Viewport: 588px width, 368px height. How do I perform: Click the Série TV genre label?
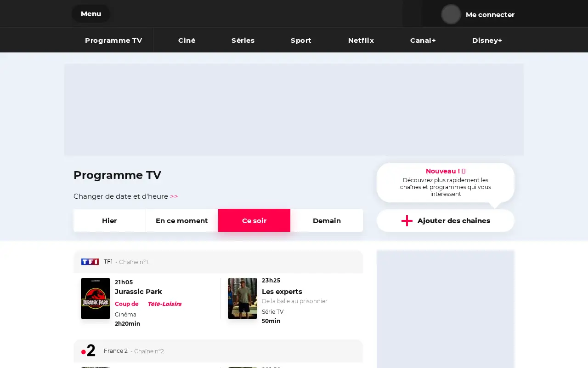pos(273,312)
